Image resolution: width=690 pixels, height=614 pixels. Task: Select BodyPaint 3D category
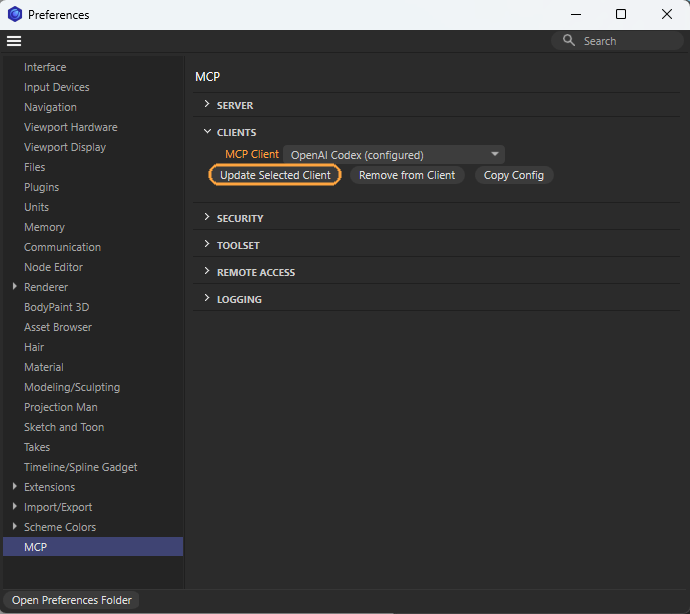point(57,307)
